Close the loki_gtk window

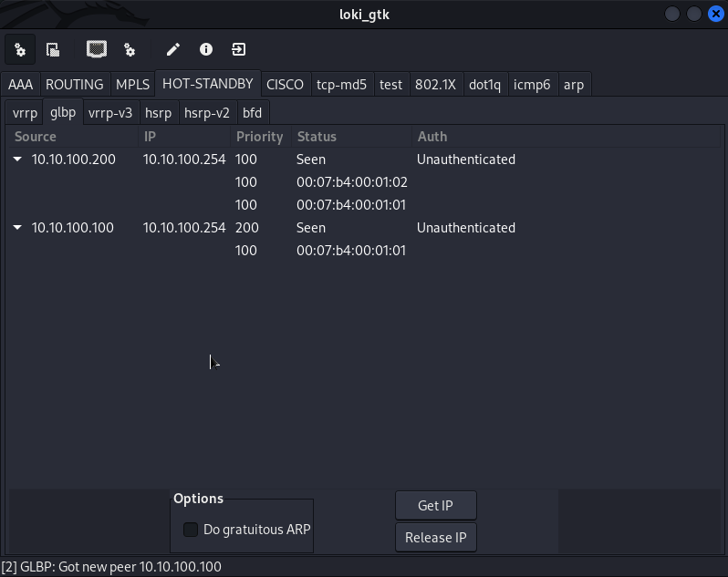[x=714, y=14]
